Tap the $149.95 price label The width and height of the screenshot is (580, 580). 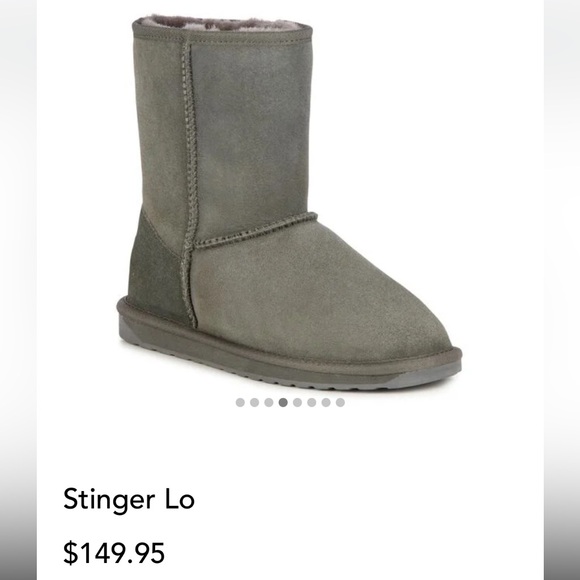click(x=114, y=553)
